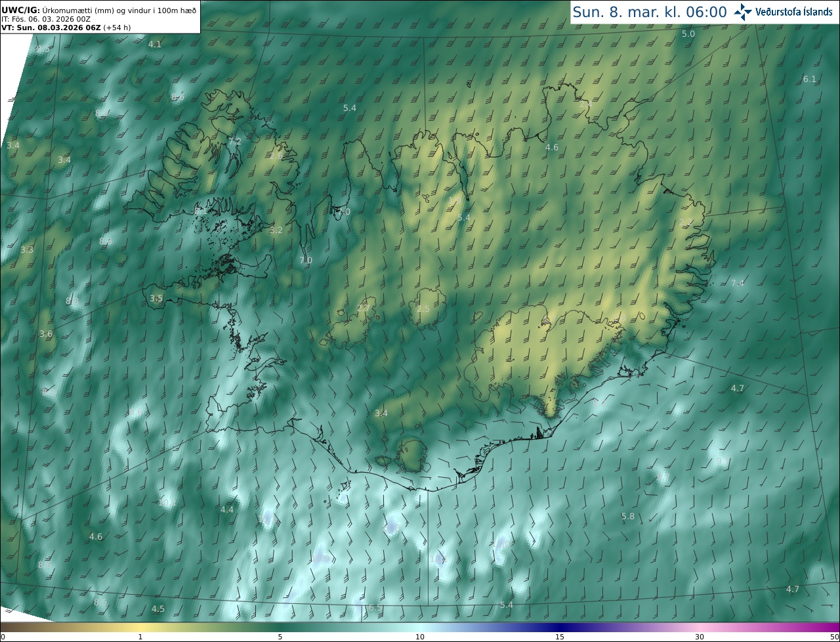The width and height of the screenshot is (840, 642).
Task: Click the UWC/IG chart title line
Action: (x=98, y=10)
